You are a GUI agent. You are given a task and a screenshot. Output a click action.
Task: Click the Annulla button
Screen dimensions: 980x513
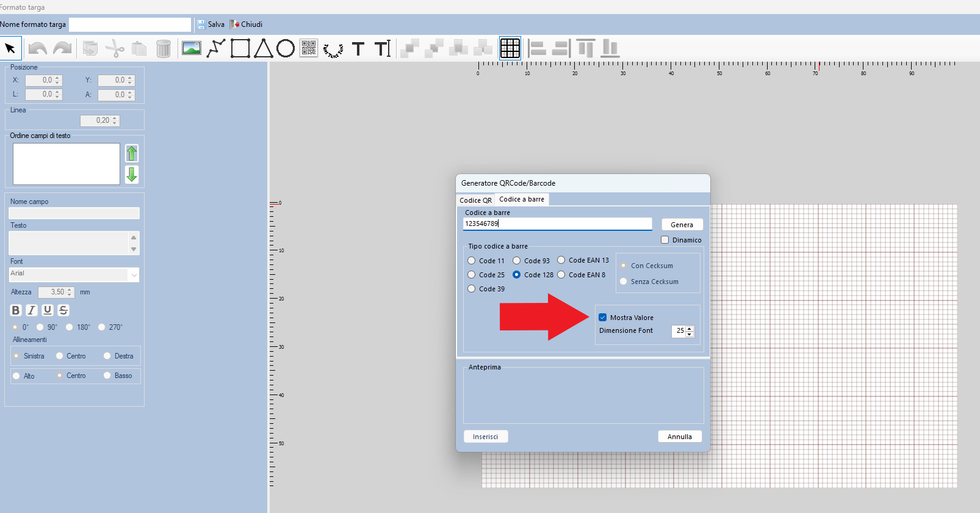coord(679,437)
